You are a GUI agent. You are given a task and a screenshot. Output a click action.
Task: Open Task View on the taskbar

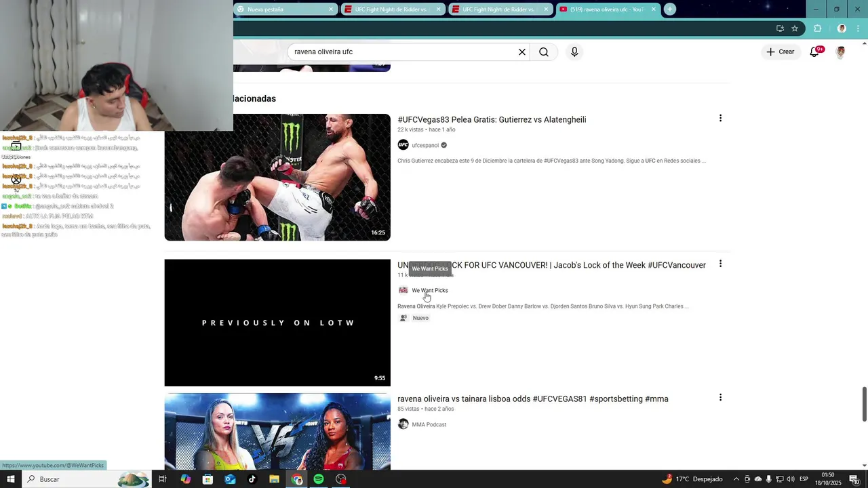[163, 479]
